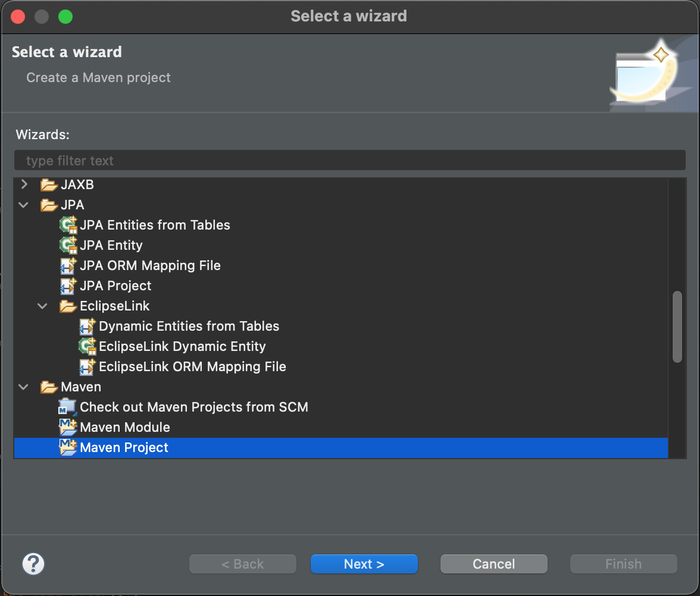Select 'EclipseLink ORM Mapping File' text
The image size is (700, 596).
(192, 366)
